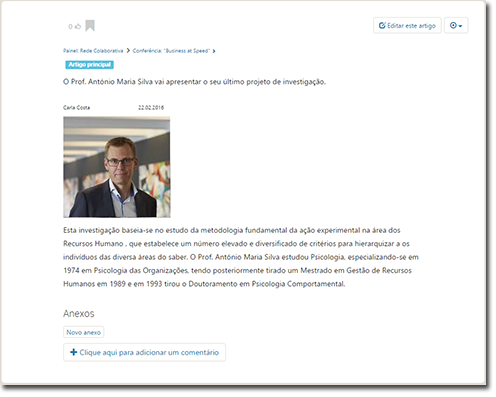
Task: Click the Novo anexo button
Action: click(83, 332)
